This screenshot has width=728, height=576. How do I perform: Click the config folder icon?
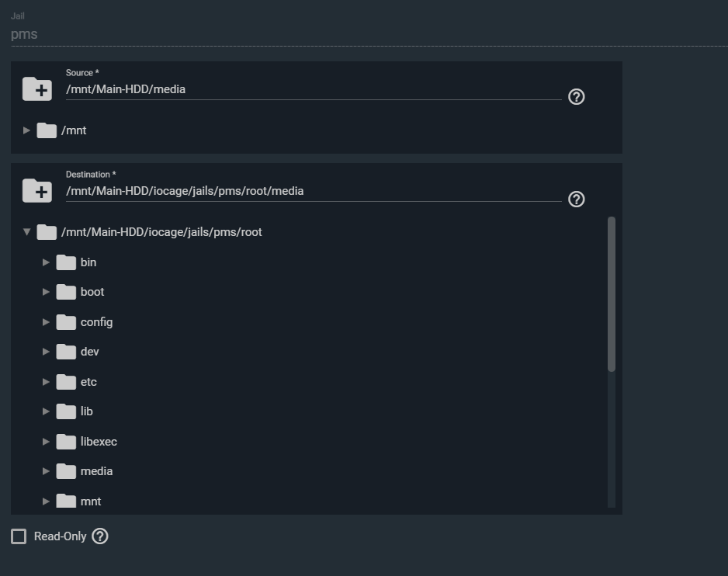click(66, 322)
